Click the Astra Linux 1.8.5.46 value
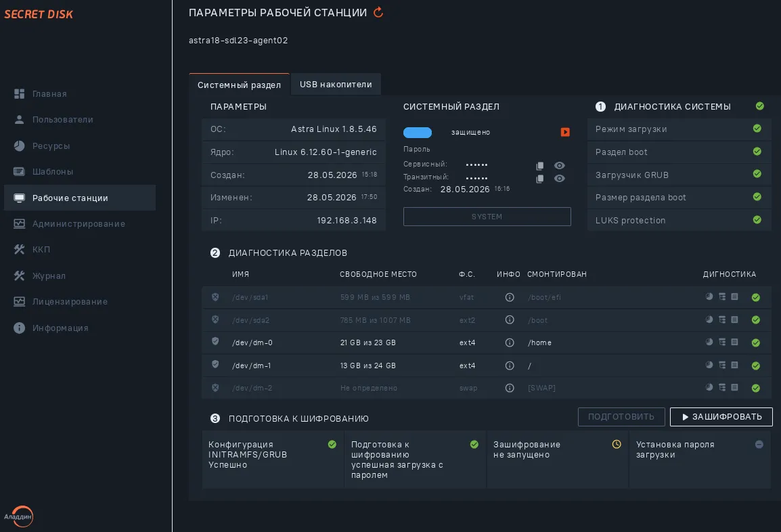 click(334, 129)
